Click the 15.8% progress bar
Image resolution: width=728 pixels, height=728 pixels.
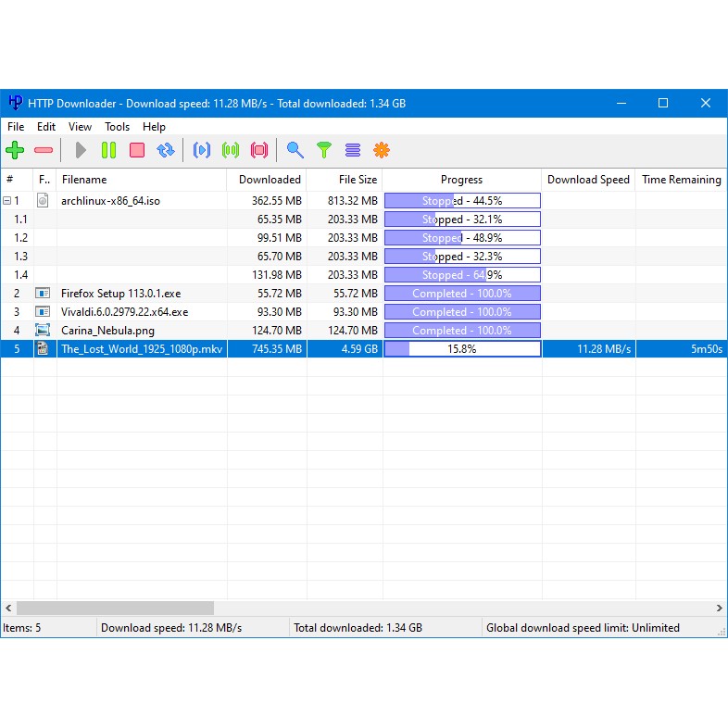click(462, 348)
